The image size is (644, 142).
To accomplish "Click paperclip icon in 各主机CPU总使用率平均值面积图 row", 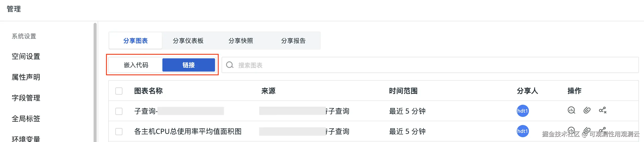I will coord(587,130).
